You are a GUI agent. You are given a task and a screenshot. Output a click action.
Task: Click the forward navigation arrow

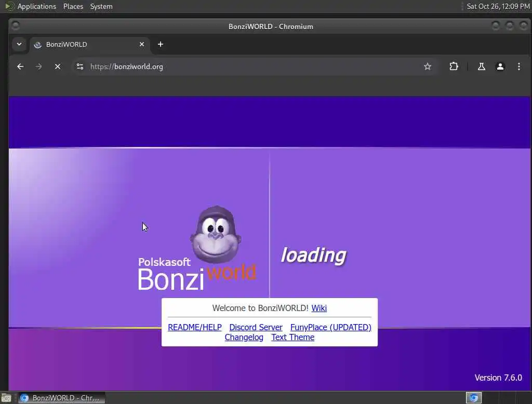38,66
